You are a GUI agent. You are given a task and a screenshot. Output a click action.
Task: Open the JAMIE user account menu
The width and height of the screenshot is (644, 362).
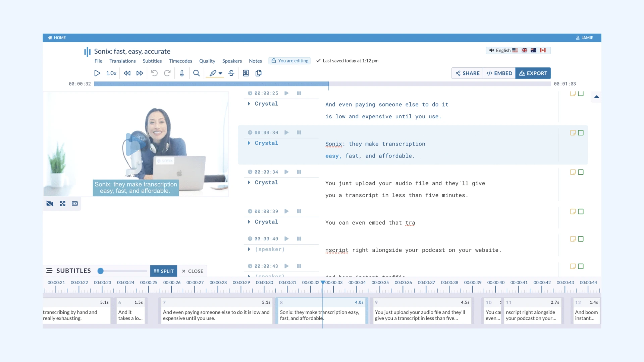coord(584,38)
